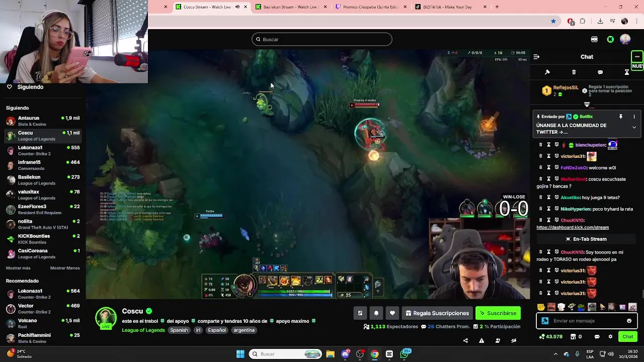Open a new browser tab
Image resolution: width=644 pixels, height=362 pixels.
[497, 7]
